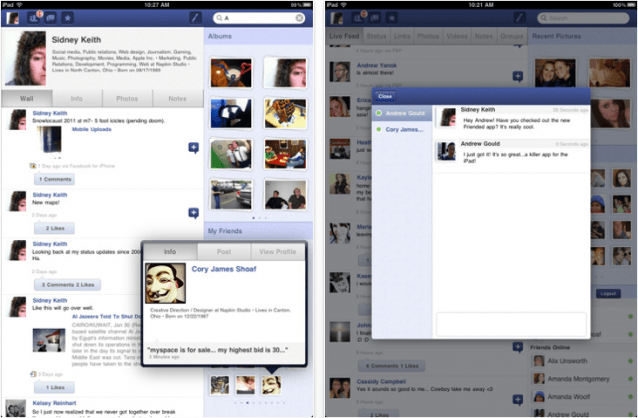Image resolution: width=638 pixels, height=418 pixels.
Task: Tap plus icon beside Andrew Yanok's post
Action: tap(518, 76)
